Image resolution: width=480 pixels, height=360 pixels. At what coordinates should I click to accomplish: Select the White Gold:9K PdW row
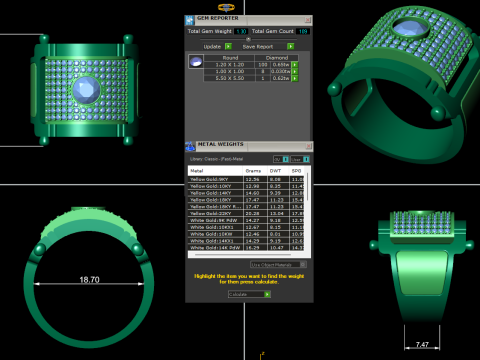(247, 220)
